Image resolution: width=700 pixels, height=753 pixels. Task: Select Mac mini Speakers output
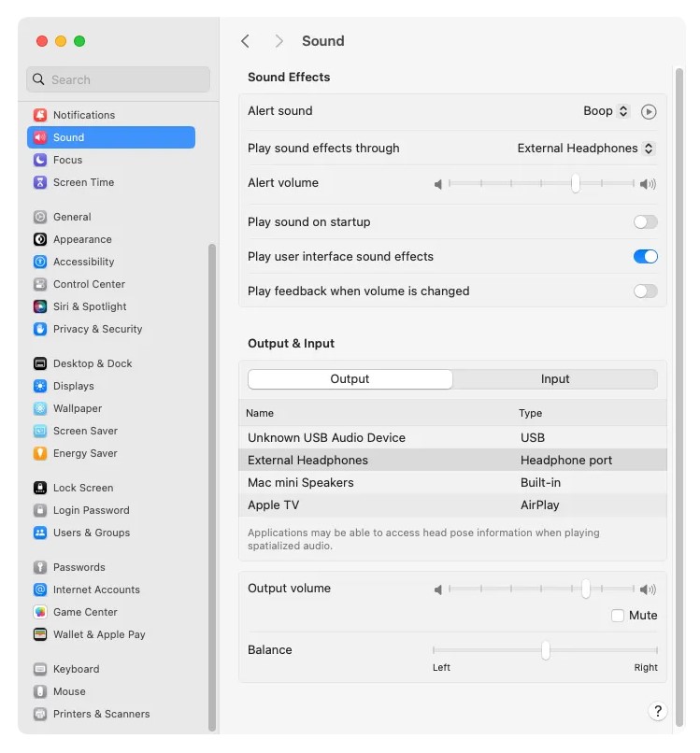452,483
